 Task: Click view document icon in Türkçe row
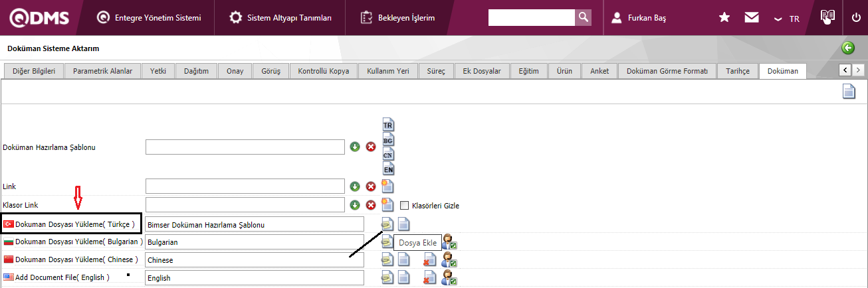(403, 224)
